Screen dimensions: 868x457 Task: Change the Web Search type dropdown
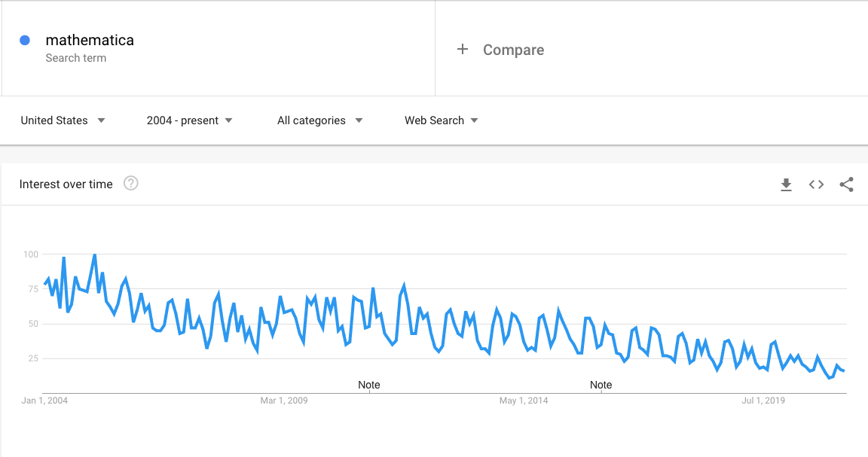[x=442, y=120]
